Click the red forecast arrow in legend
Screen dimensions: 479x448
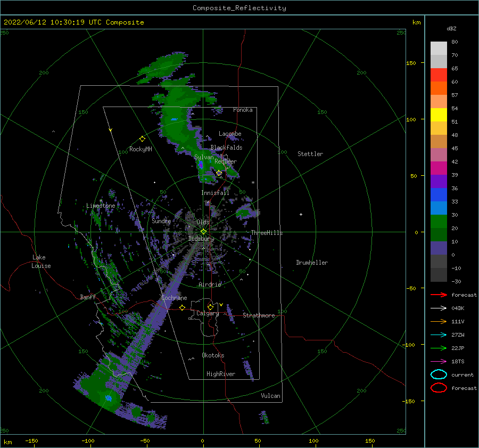point(439,295)
